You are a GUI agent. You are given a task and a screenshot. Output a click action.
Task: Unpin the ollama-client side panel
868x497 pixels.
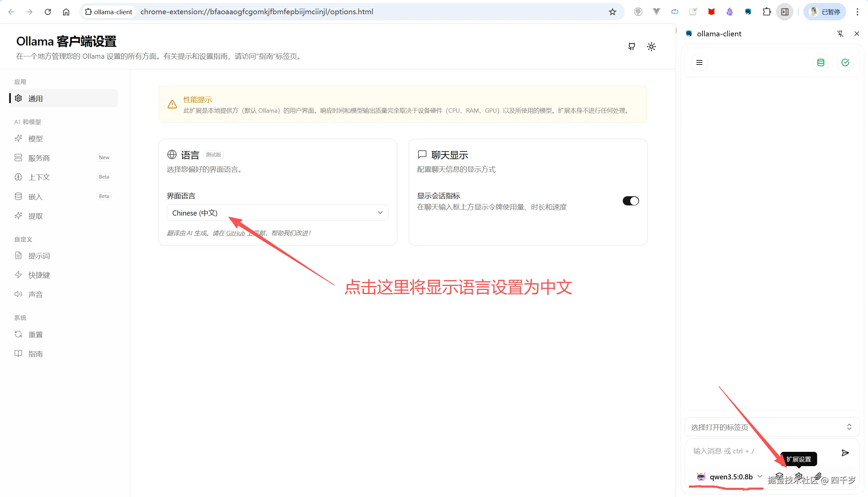coord(841,34)
